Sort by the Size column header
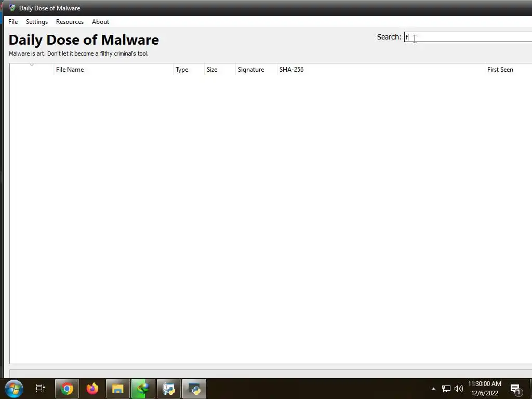Screen dimensions: 532x399 click(x=220, y=70)
